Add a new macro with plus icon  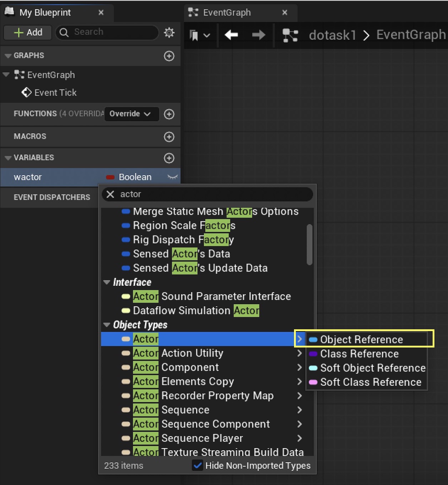169,137
